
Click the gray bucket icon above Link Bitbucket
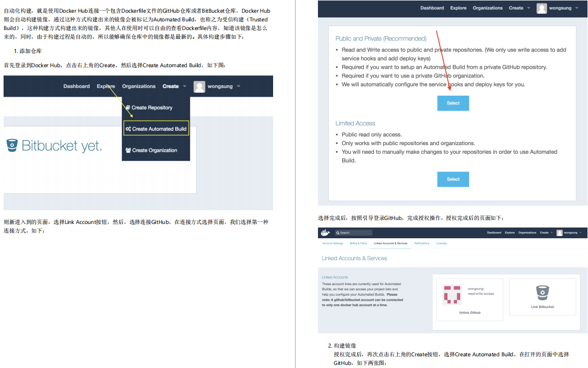pos(542,293)
